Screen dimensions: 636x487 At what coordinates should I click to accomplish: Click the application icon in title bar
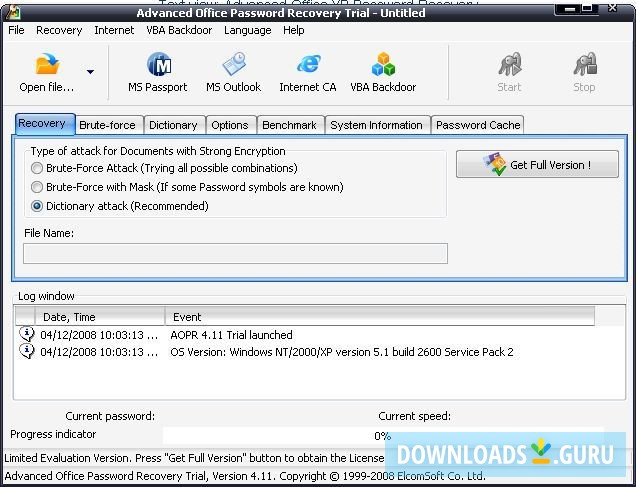click(13, 13)
